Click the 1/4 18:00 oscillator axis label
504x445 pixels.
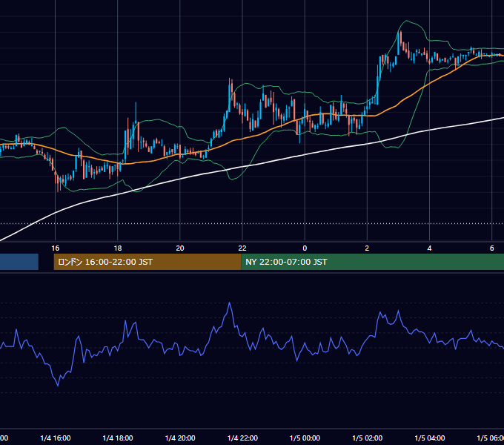(x=118, y=438)
